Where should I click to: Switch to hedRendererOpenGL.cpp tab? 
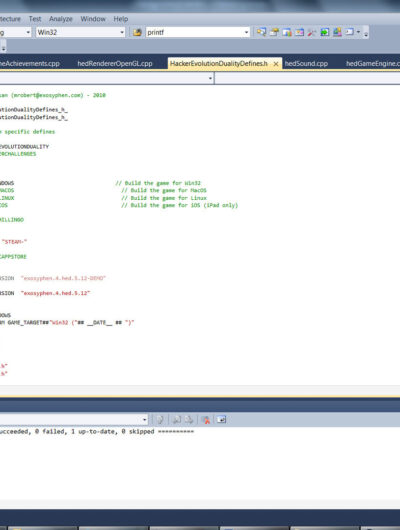point(115,64)
